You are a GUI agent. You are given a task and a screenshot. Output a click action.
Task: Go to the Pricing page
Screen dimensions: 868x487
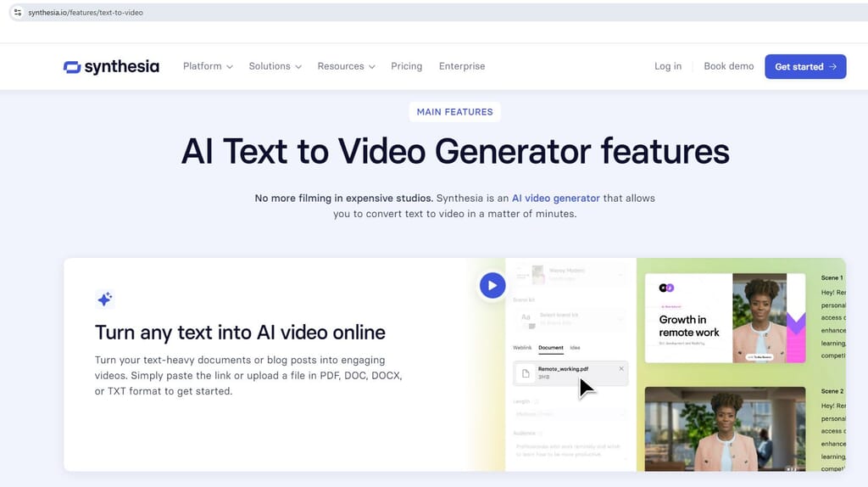[406, 66]
